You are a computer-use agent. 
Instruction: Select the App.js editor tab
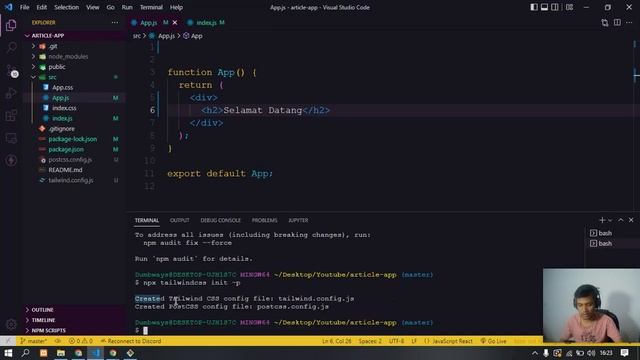149,23
